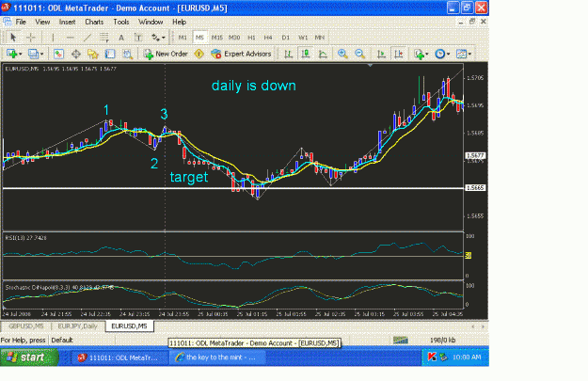The height and width of the screenshot is (381, 588).
Task: Open the Periods clock dropdown
Action: (442, 54)
